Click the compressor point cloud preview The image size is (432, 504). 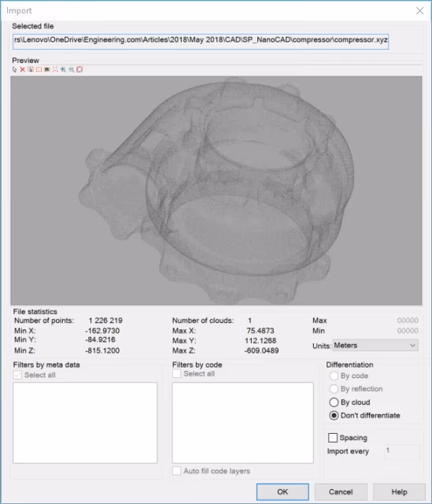click(x=216, y=191)
